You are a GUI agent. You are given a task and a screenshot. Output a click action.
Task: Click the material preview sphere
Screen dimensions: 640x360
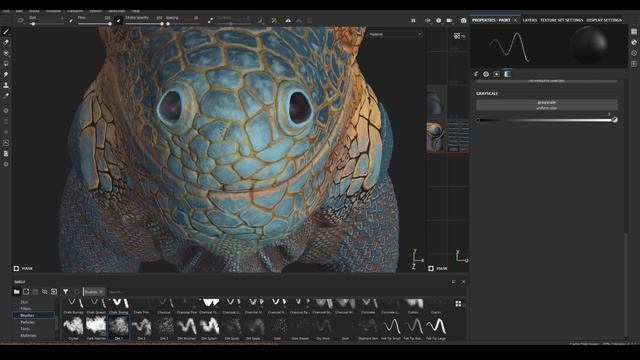coord(589,44)
